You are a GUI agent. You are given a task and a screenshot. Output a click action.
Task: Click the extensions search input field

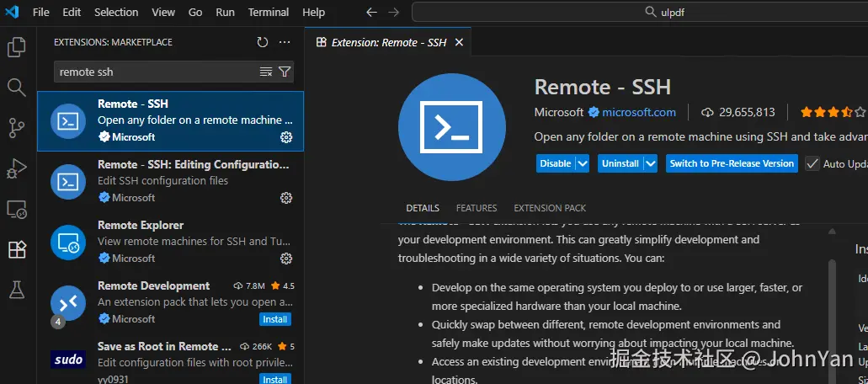pyautogui.click(x=156, y=72)
